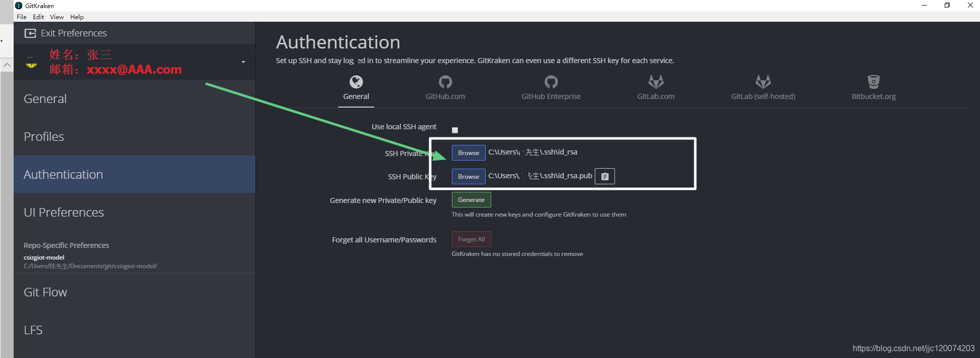Image resolution: width=980 pixels, height=358 pixels.
Task: Open Git Flow preferences section
Action: click(134, 292)
